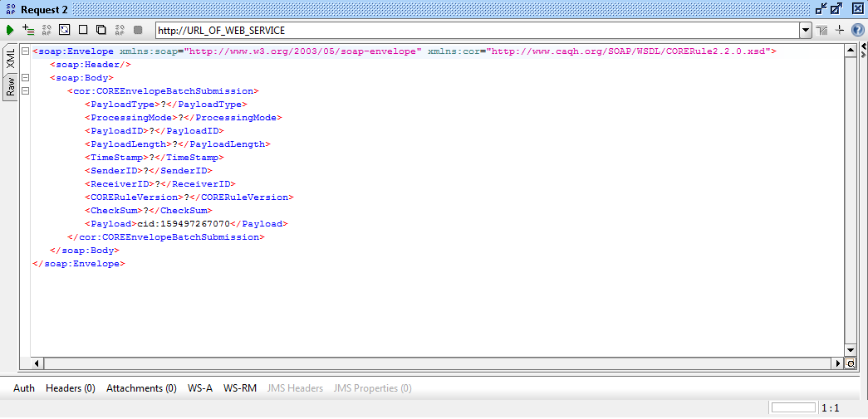Click the green Submit request play button

pyautogui.click(x=10, y=30)
